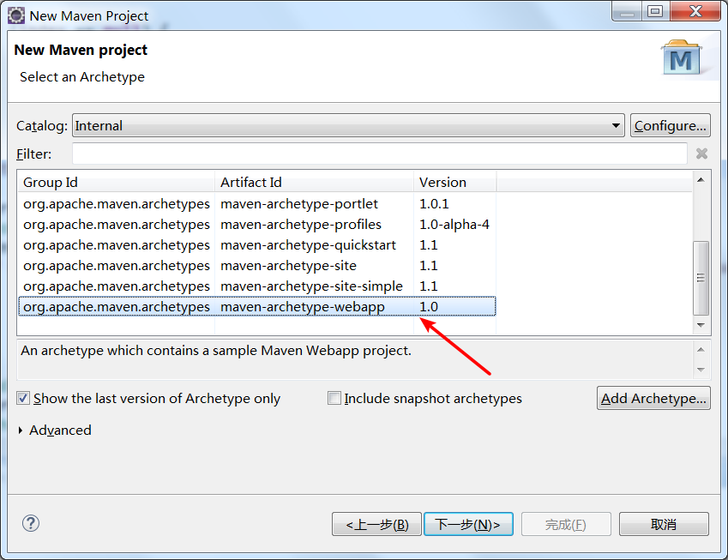Sort by the Artifact Id column header
This screenshot has height=560, width=728.
pos(315,182)
